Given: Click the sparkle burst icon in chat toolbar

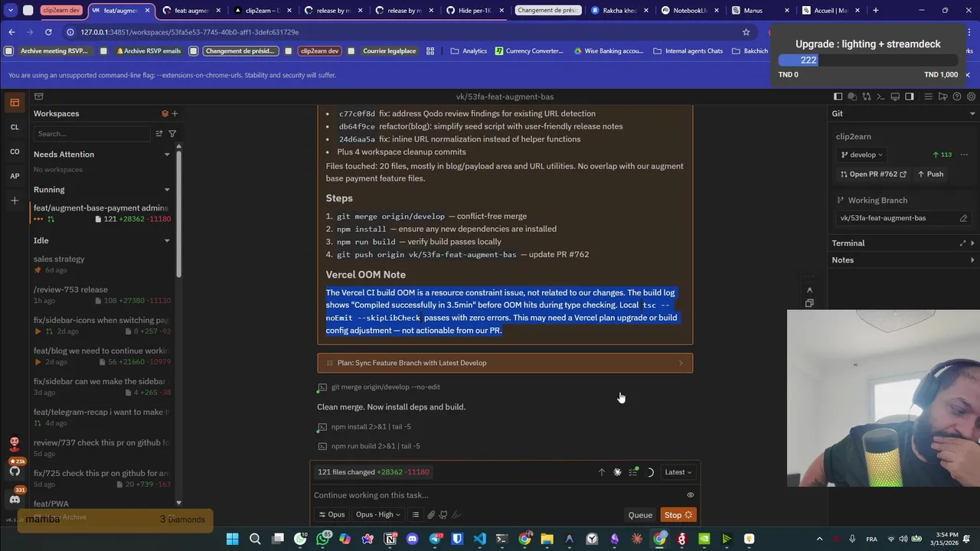Looking at the screenshot, I should [x=618, y=472].
